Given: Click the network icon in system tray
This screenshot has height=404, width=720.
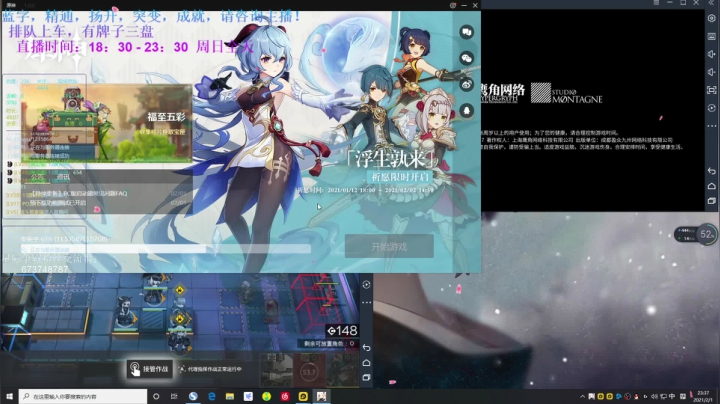Looking at the screenshot, I should coord(663,396).
